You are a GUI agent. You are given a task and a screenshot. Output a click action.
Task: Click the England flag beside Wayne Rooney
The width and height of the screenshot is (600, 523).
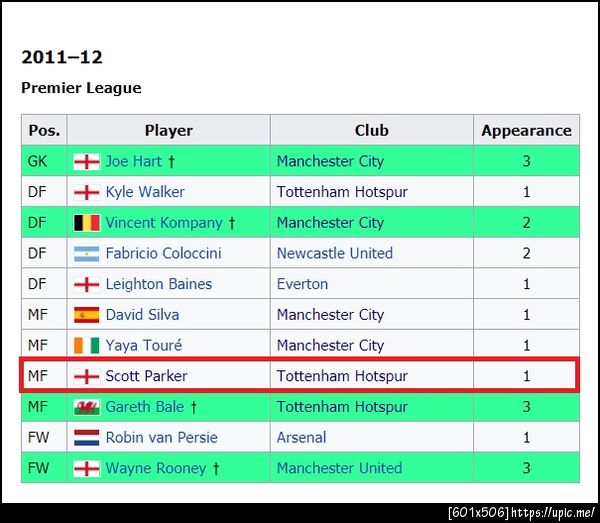[87, 469]
